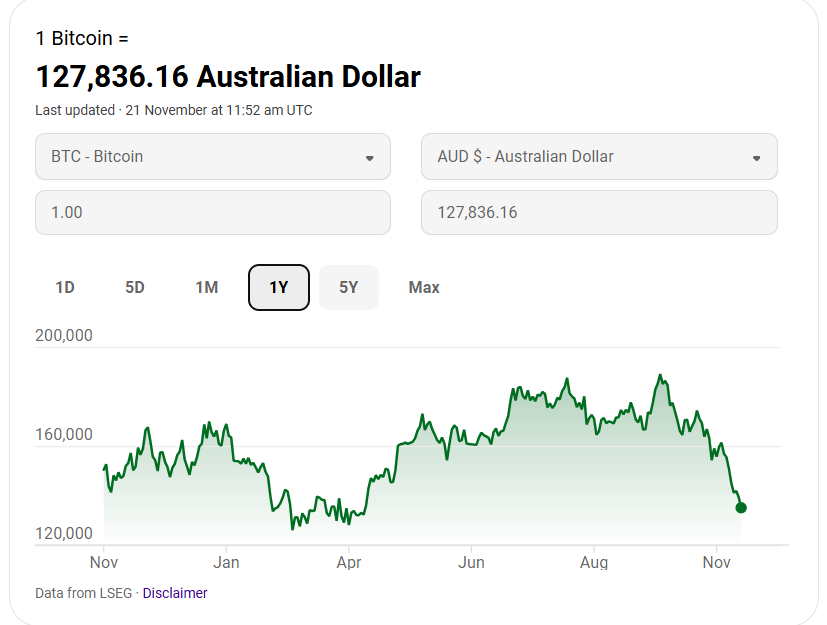This screenshot has width=827, height=625.
Task: Click the Jun label on the chart axis
Action: (471, 563)
